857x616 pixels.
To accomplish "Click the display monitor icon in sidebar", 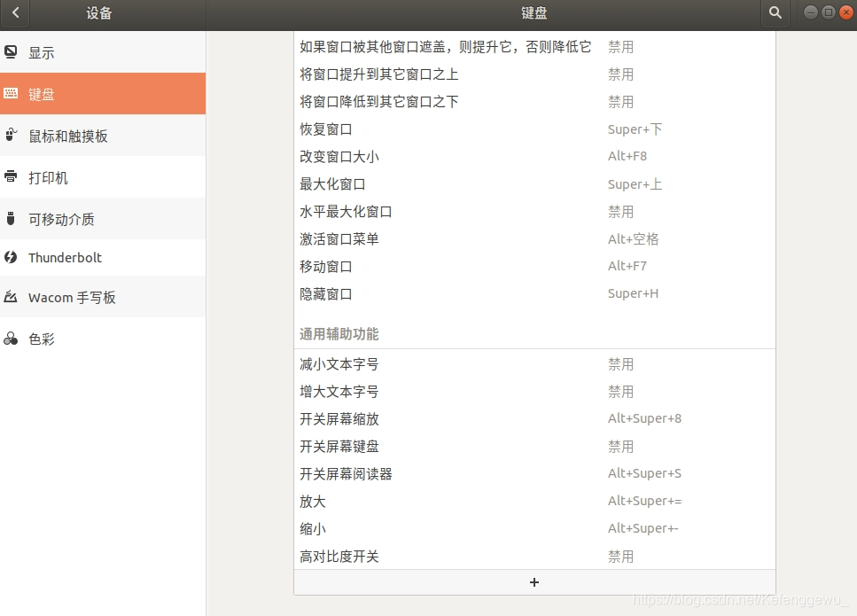I will (11, 52).
